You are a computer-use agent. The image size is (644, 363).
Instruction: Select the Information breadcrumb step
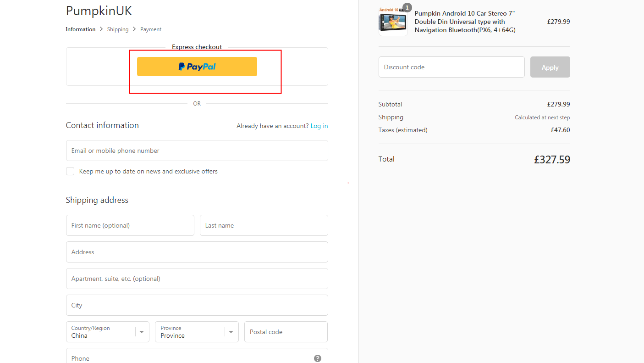click(81, 29)
